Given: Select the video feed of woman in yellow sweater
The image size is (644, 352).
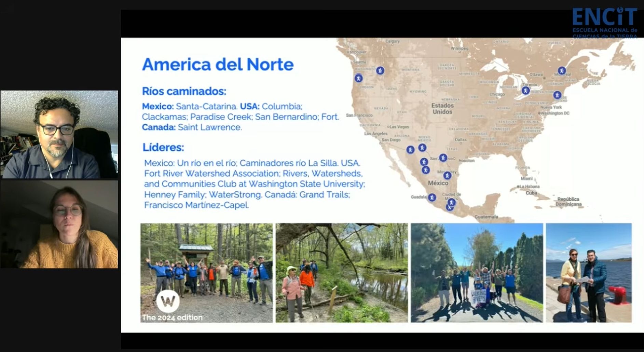Looking at the screenshot, I should coord(59,225).
